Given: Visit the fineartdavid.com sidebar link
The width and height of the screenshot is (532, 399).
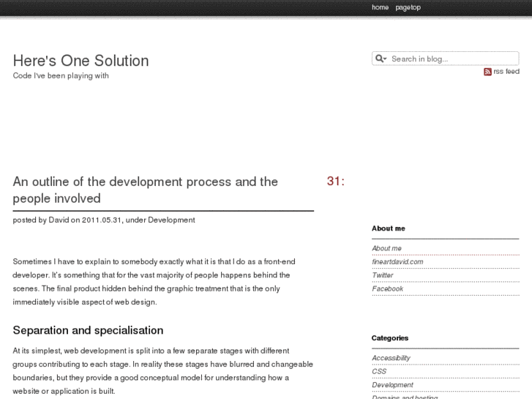Looking at the screenshot, I should [x=397, y=262].
